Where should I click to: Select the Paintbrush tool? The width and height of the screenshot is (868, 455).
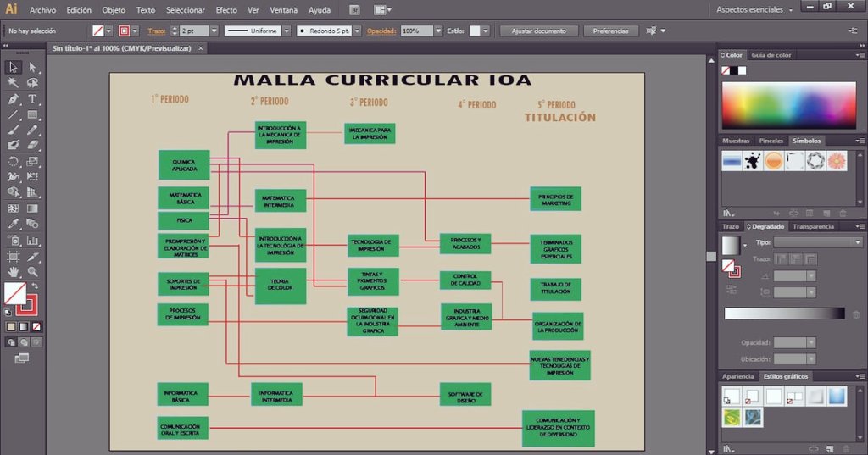click(x=14, y=130)
